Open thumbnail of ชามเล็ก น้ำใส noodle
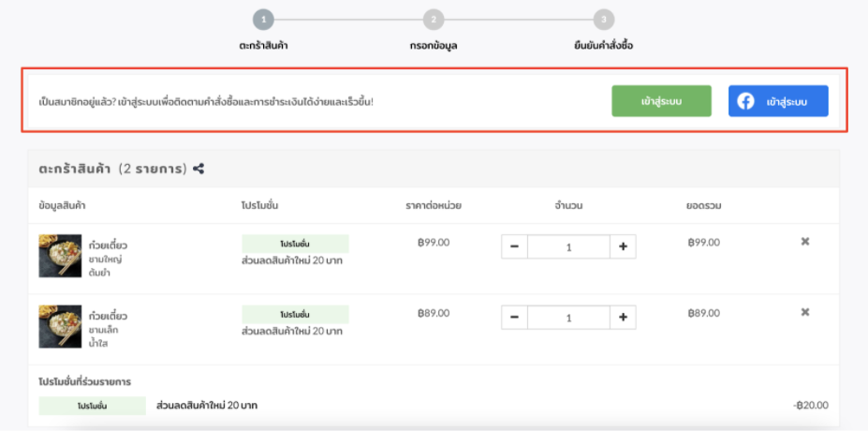Viewport: 868px width, 431px height. click(60, 326)
